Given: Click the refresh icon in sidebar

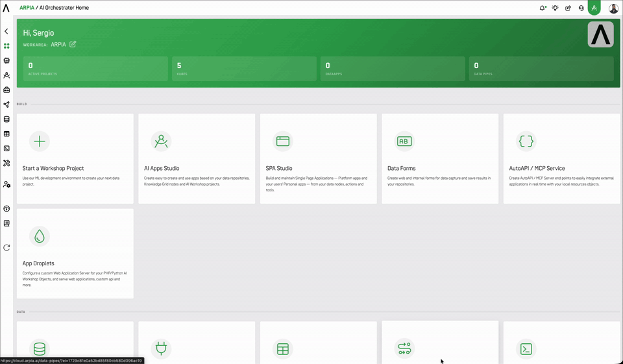Looking at the screenshot, I should click(x=6, y=248).
